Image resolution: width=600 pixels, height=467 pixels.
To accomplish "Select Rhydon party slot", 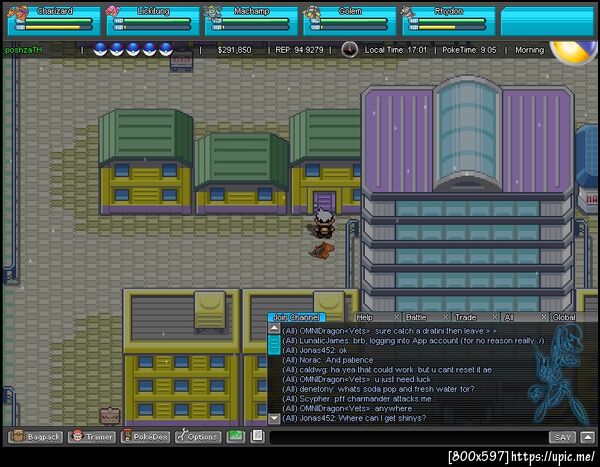I will tap(448, 21).
